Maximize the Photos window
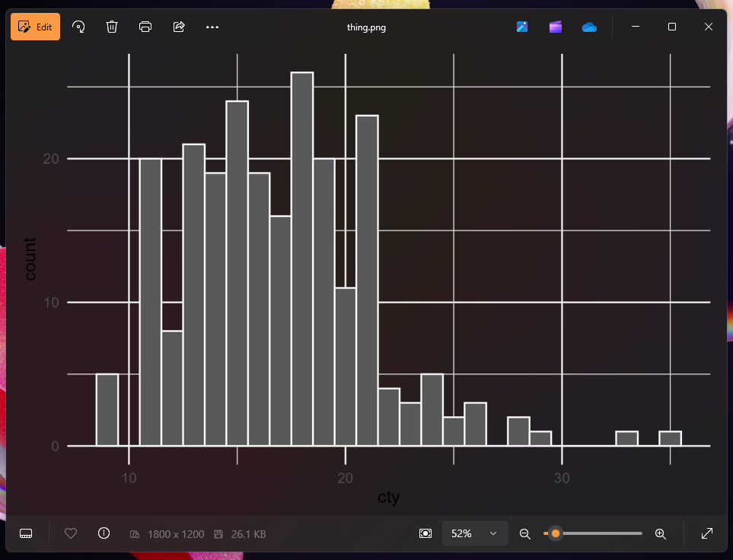Image resolution: width=733 pixels, height=560 pixels. pyautogui.click(x=672, y=27)
